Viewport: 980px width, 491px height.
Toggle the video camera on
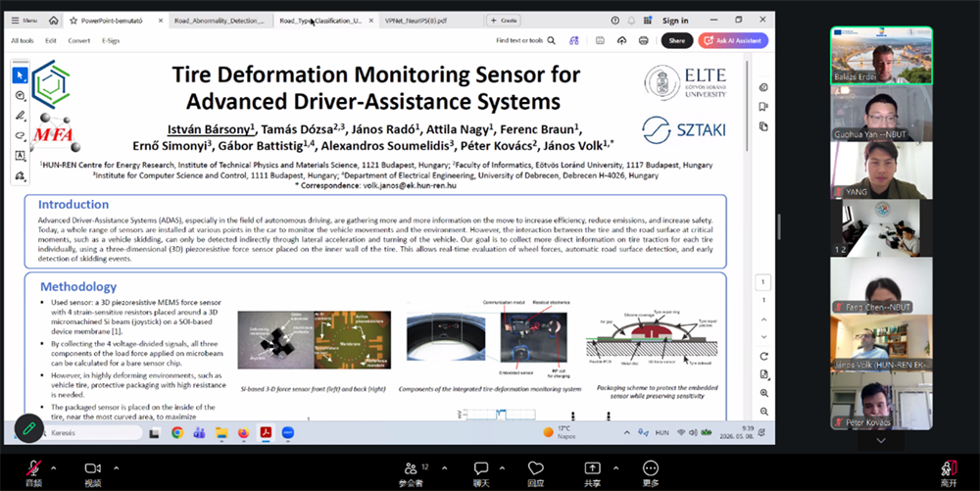[x=92, y=468]
